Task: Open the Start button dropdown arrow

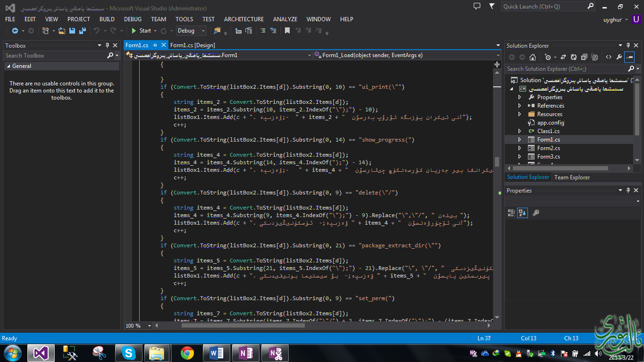Action: click(x=155, y=31)
